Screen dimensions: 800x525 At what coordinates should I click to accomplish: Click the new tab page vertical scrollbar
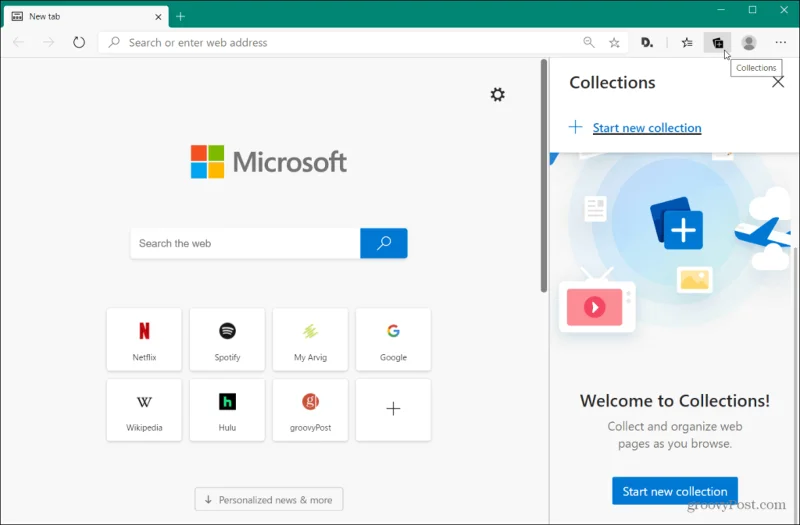(x=544, y=176)
